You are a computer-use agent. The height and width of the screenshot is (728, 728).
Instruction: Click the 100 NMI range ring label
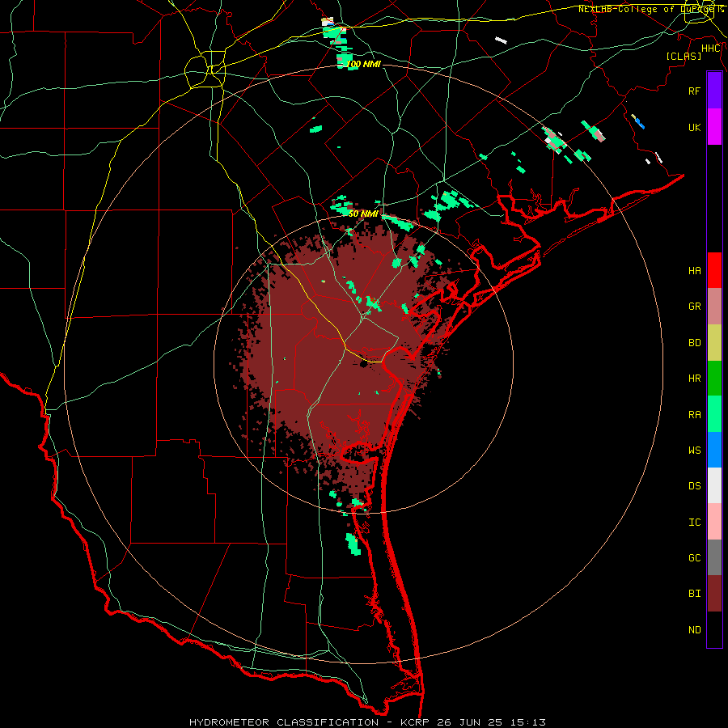click(x=363, y=64)
